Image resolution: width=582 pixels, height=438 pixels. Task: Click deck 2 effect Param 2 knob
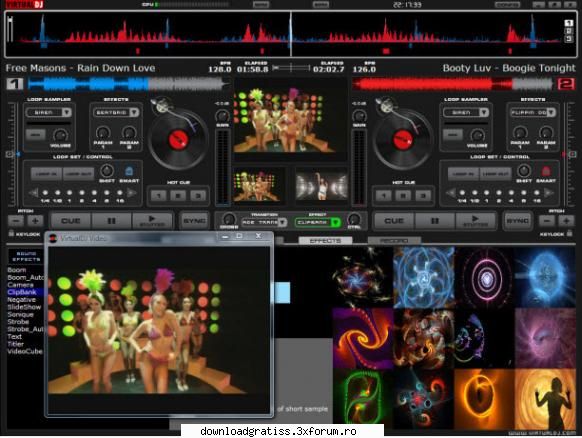(546, 133)
